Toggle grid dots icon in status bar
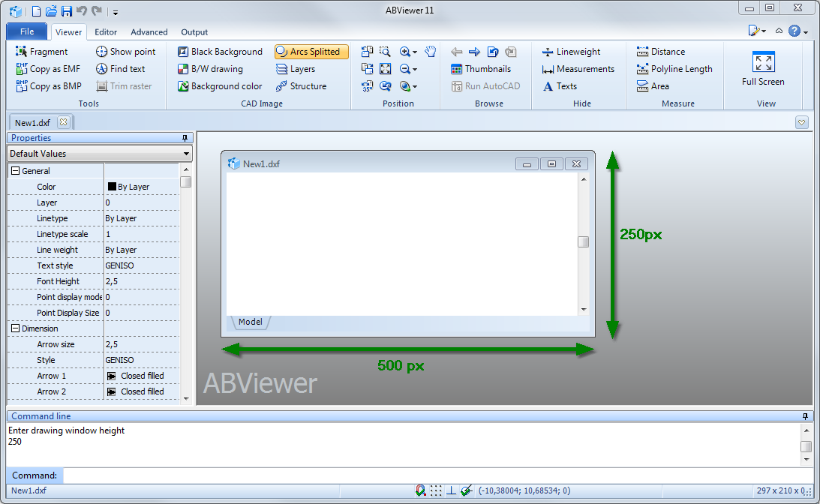820x504 pixels. pos(436,490)
